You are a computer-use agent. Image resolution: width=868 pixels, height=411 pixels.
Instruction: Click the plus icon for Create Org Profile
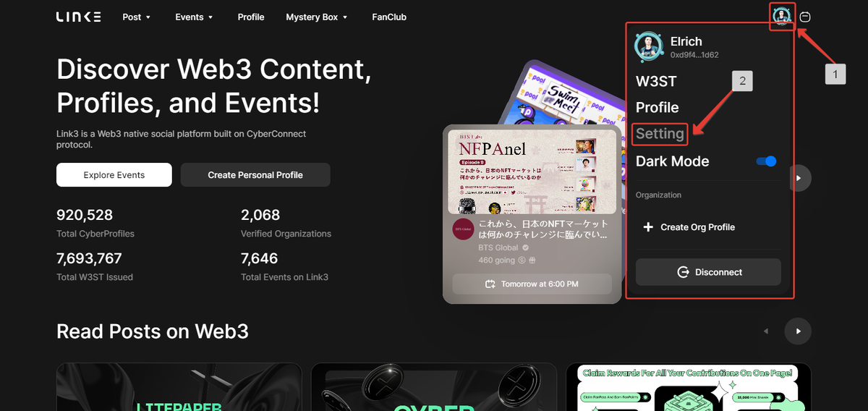648,227
